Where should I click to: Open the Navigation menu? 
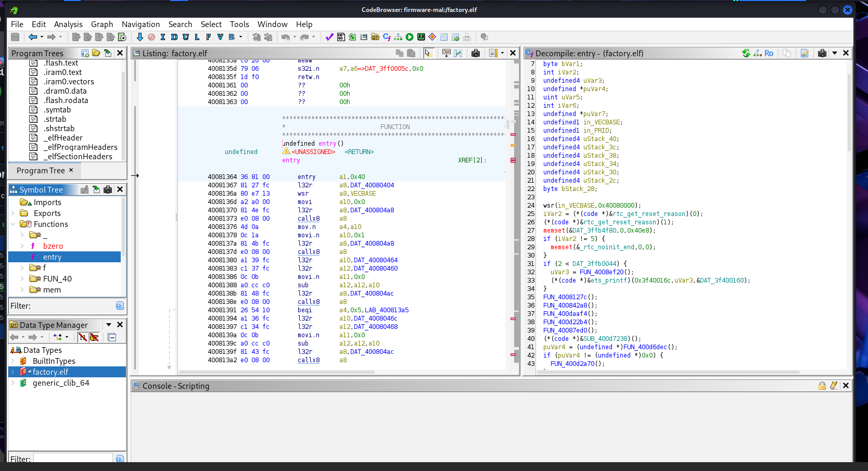(141, 24)
